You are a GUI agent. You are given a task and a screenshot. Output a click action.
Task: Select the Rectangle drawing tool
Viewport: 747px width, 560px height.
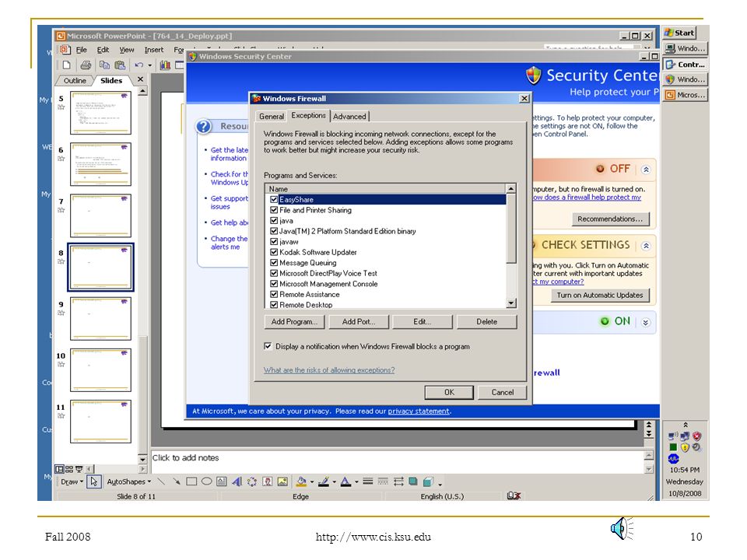[191, 481]
